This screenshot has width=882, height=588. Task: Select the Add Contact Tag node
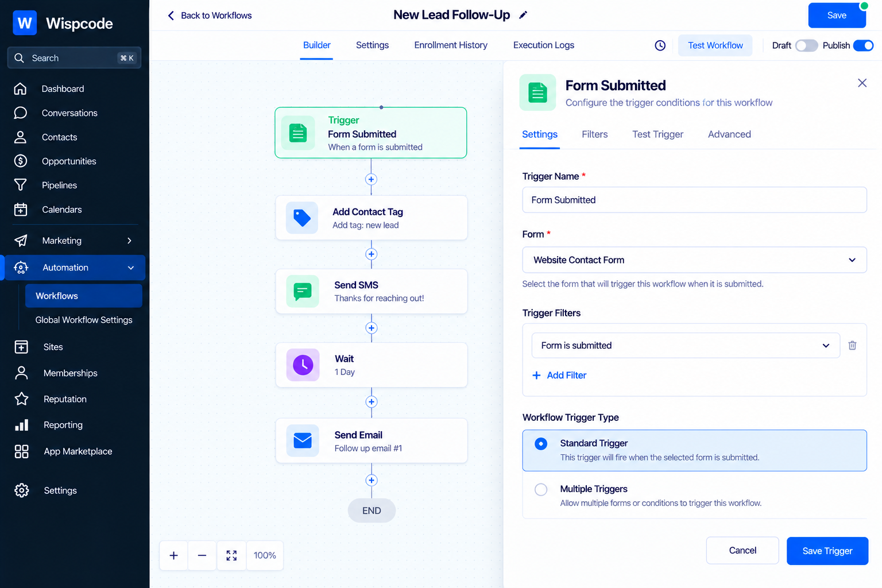[x=371, y=218]
